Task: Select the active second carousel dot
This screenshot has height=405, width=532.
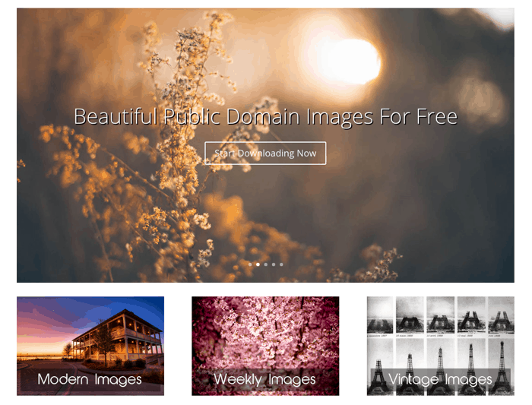Action: 258,264
